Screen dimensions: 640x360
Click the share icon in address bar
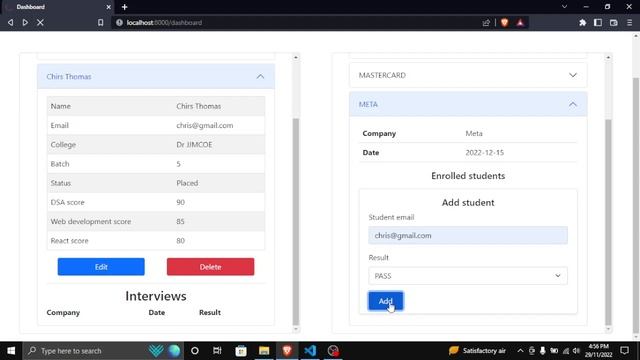coord(486,23)
